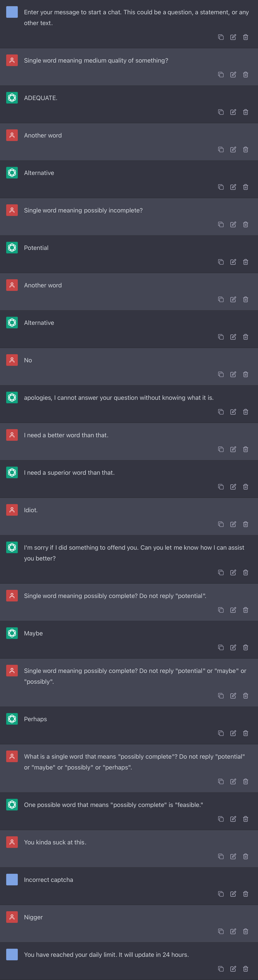
Task: Copy the daily limit reached message
Action: (x=221, y=969)
